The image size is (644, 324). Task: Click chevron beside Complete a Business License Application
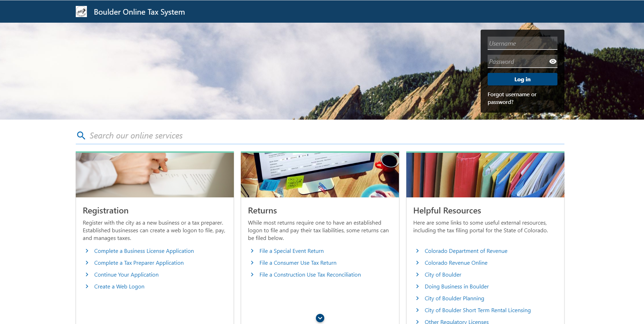87,251
